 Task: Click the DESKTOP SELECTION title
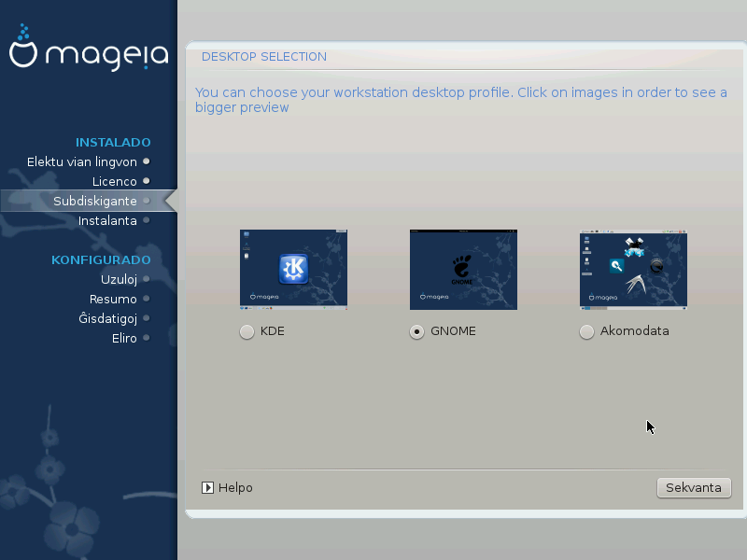(x=264, y=57)
